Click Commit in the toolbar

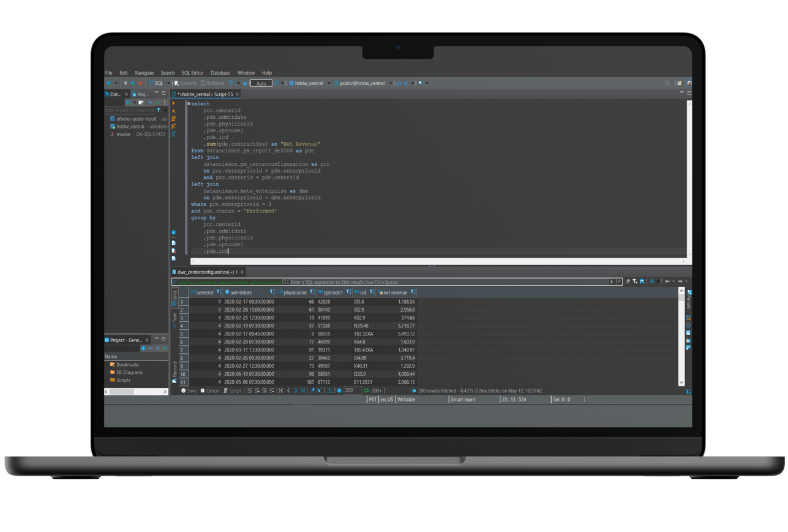[x=185, y=83]
